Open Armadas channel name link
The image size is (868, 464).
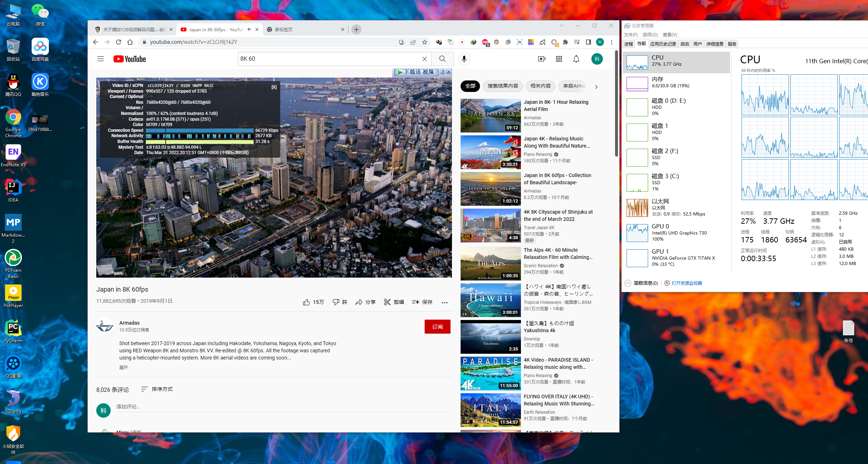(x=129, y=323)
